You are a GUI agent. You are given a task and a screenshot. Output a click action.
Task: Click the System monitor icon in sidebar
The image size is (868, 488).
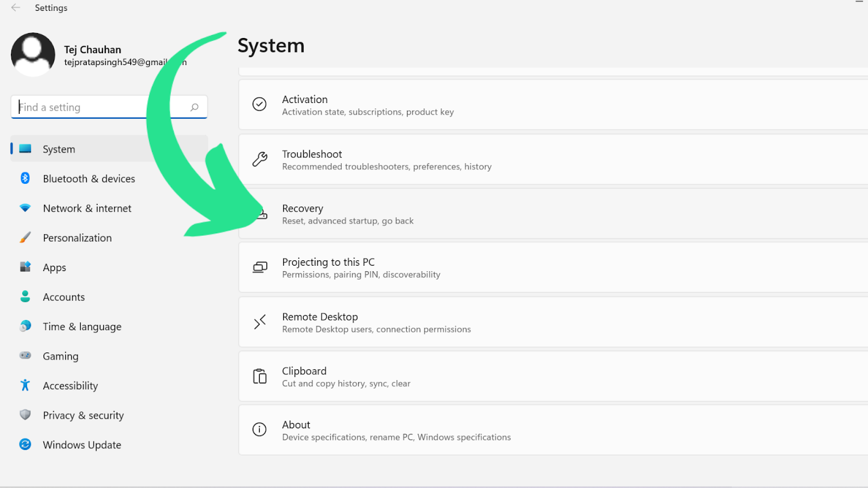tap(25, 149)
